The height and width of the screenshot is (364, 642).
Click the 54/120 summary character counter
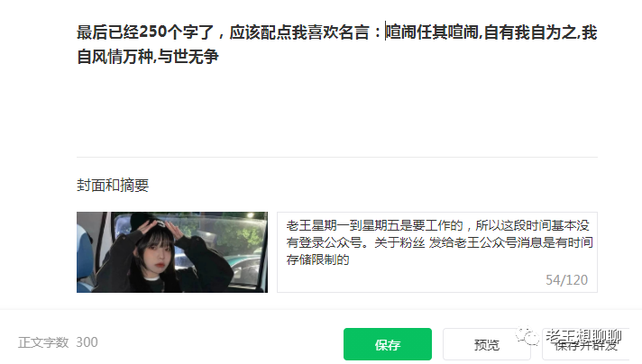[566, 279]
